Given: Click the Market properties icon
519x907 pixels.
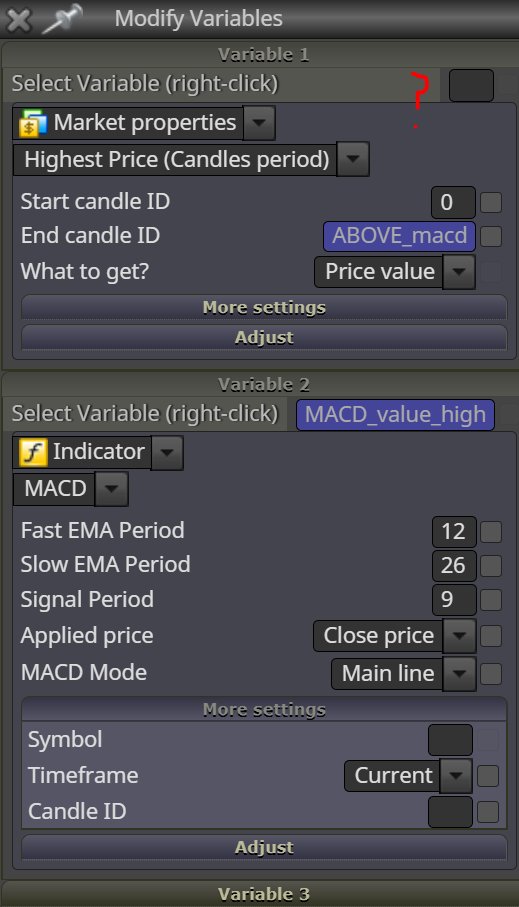Looking at the screenshot, I should [33, 123].
